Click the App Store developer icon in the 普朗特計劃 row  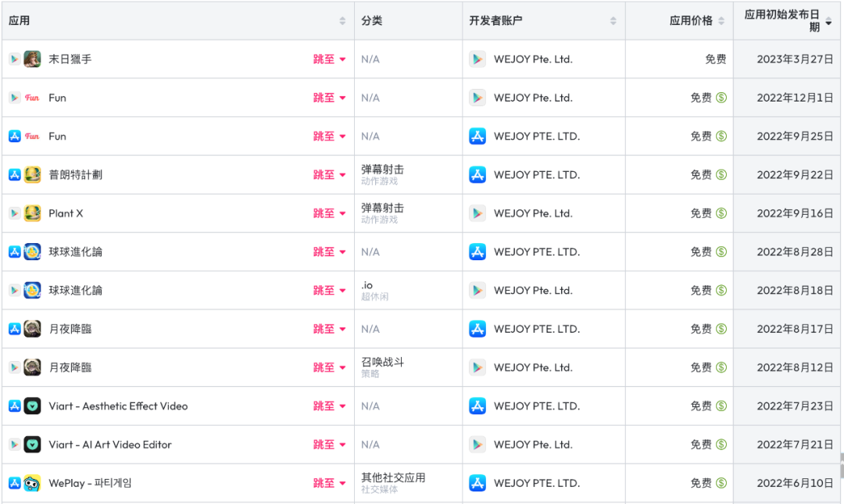(477, 175)
